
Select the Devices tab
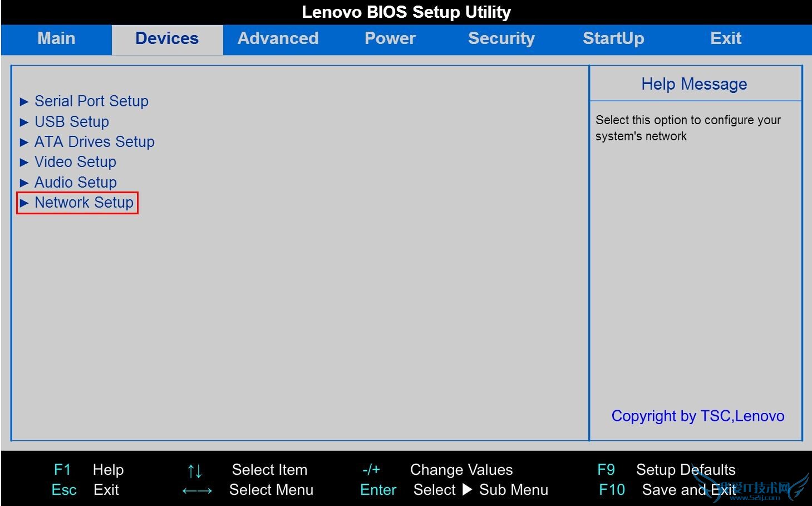click(167, 38)
